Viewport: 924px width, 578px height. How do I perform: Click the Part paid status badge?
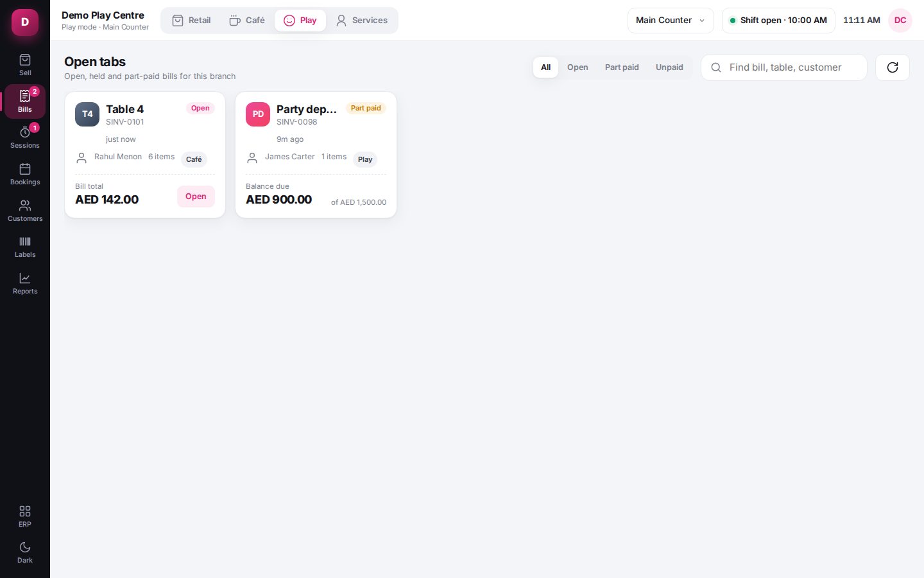366,108
